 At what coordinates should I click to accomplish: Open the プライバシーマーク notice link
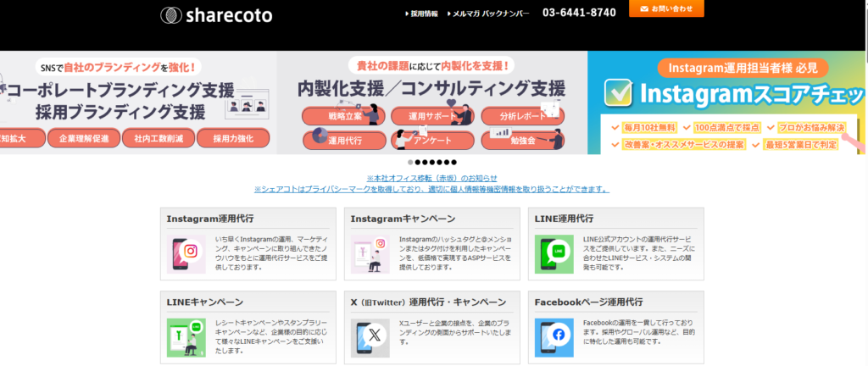click(431, 189)
